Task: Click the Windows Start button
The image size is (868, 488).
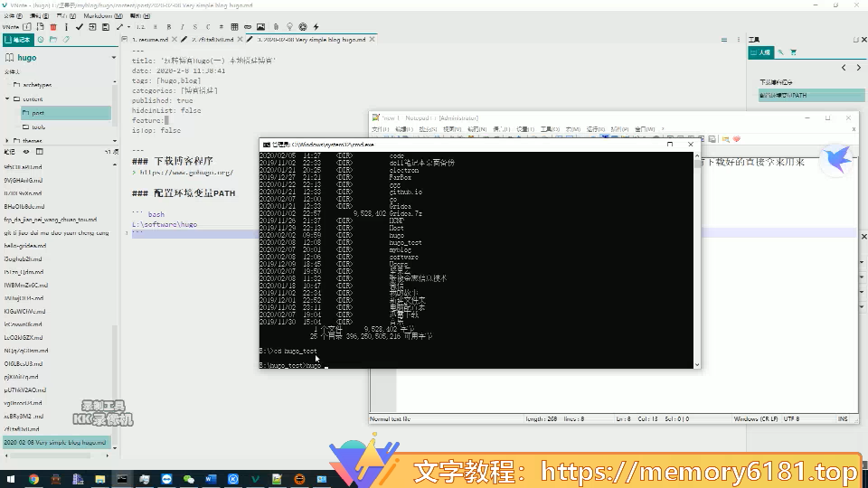Action: [11, 479]
